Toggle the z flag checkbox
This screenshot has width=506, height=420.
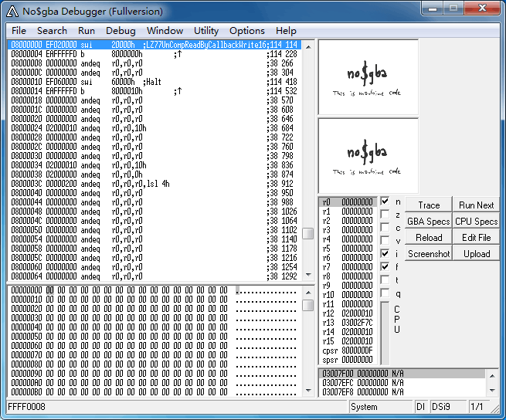coord(385,214)
